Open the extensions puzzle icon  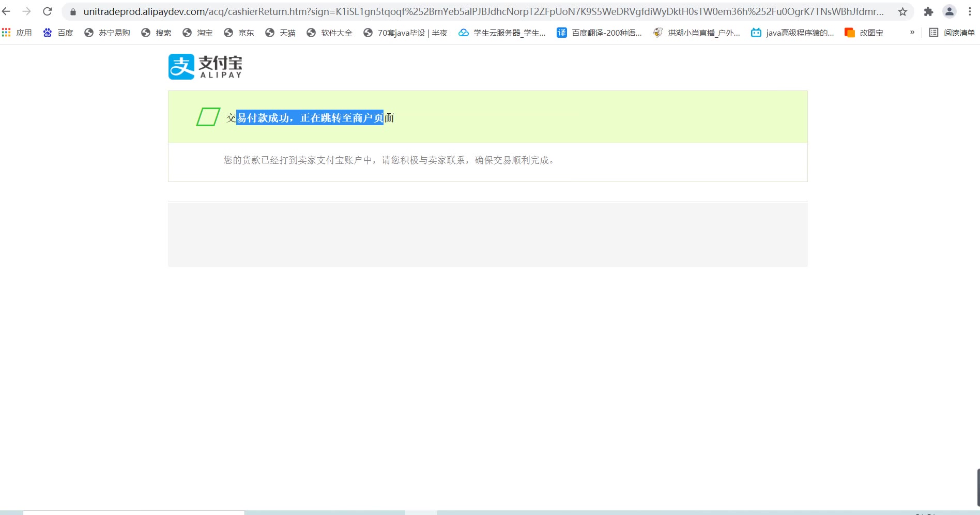(928, 11)
